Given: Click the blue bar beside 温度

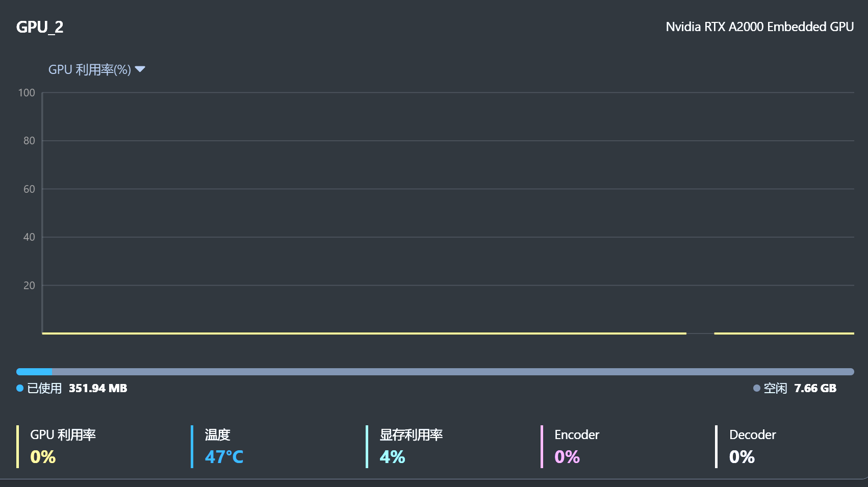Looking at the screenshot, I should [192, 446].
